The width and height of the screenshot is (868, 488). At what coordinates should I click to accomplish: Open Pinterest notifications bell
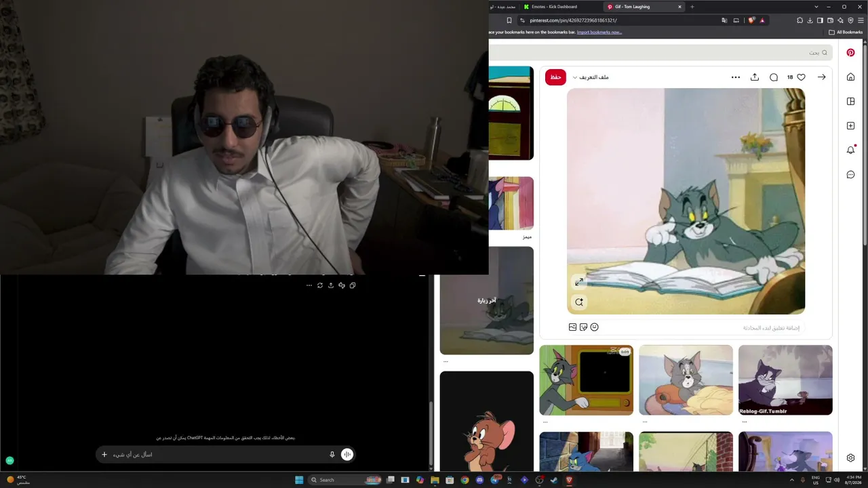(850, 150)
